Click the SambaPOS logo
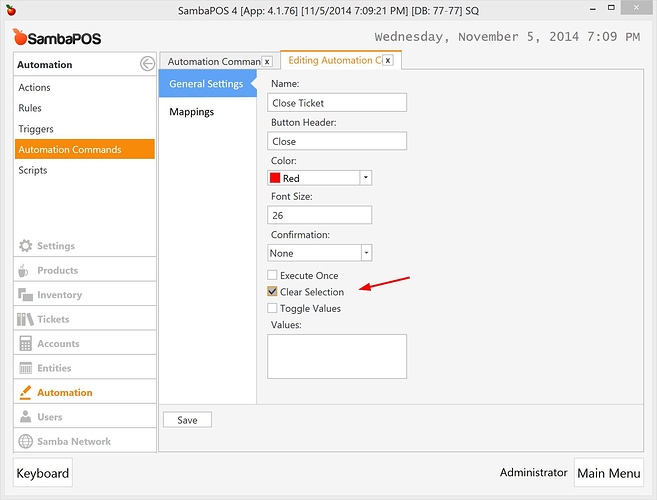The height and width of the screenshot is (500, 657). pos(57,37)
